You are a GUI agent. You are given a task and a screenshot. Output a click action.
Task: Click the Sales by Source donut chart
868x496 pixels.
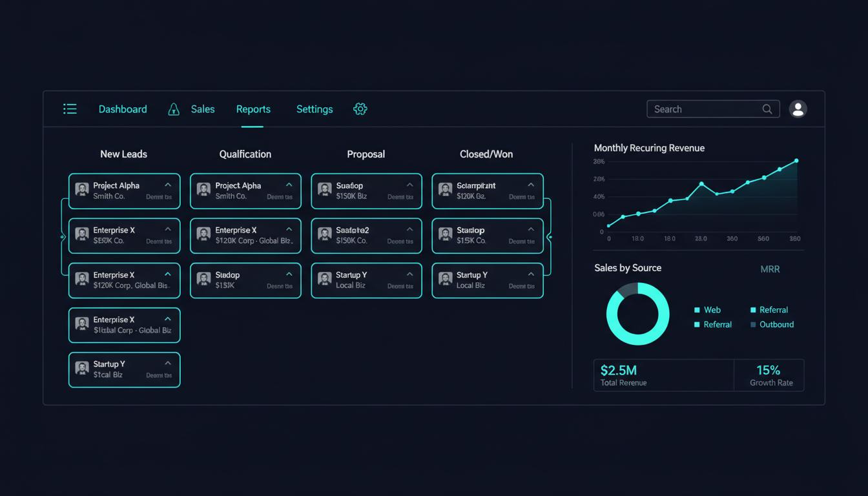click(x=637, y=314)
